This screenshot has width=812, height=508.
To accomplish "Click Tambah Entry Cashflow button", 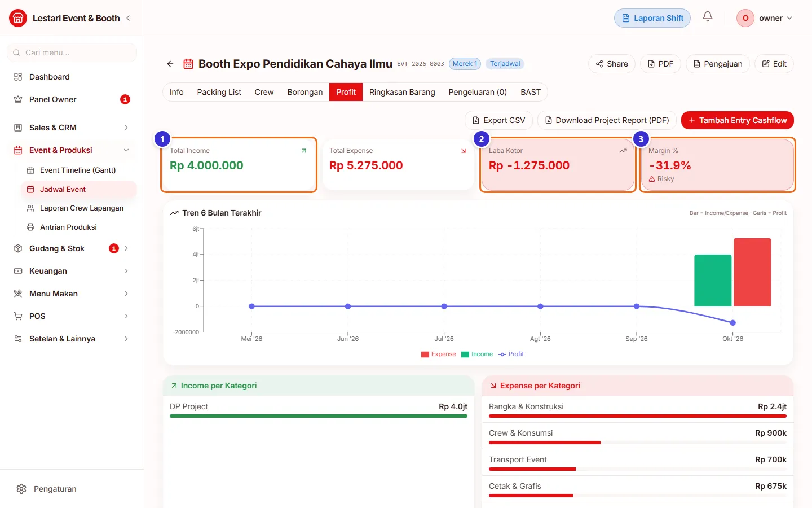I will [x=738, y=120].
